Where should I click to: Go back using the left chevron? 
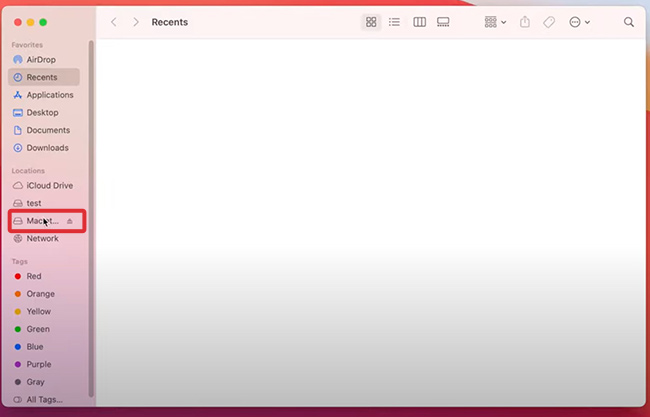pyautogui.click(x=114, y=22)
